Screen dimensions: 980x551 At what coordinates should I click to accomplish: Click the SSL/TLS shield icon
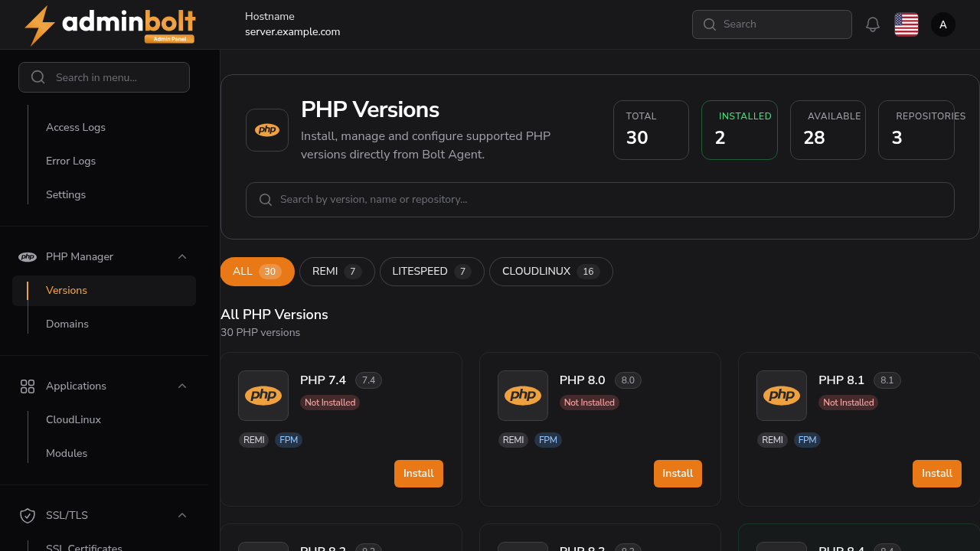tap(28, 516)
